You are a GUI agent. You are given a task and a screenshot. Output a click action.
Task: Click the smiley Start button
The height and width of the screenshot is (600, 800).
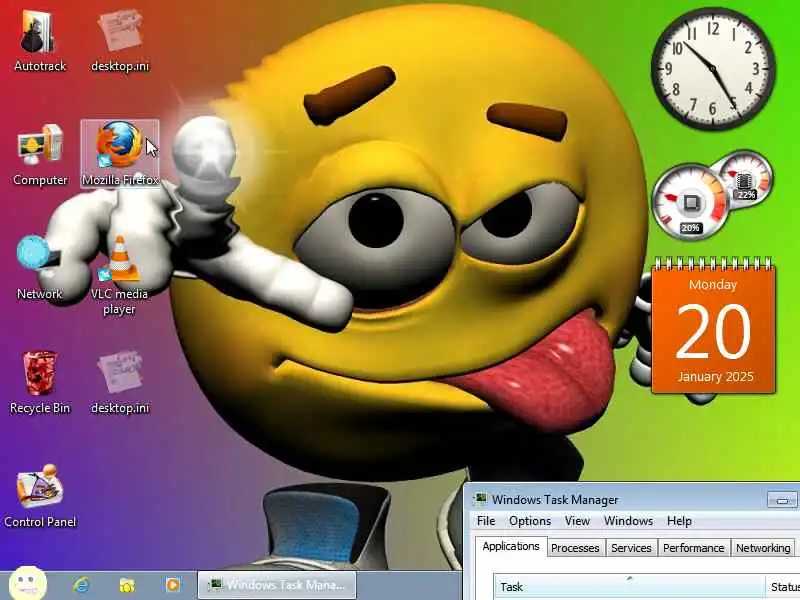tap(28, 583)
